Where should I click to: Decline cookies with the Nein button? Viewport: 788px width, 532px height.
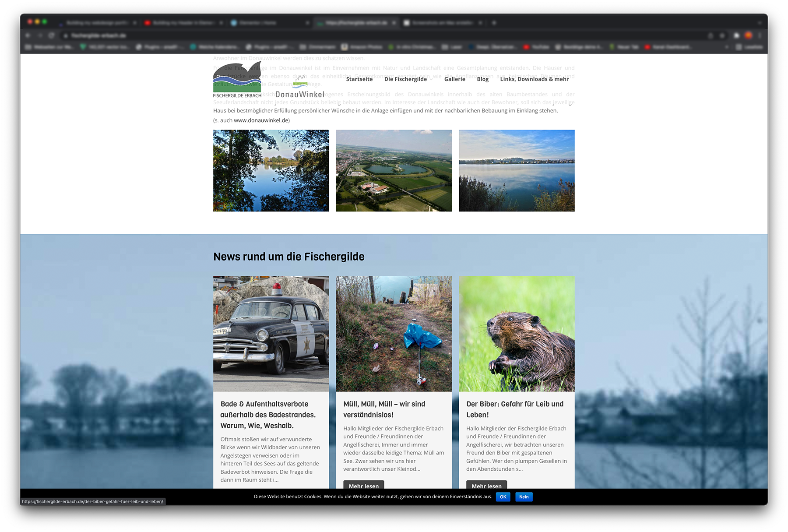coord(524,497)
